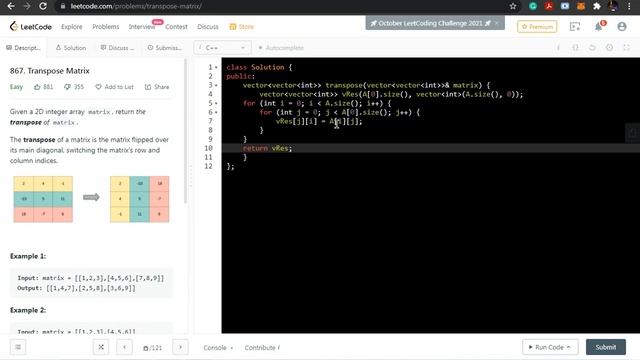
Task: Click the Share button
Action: tap(157, 87)
